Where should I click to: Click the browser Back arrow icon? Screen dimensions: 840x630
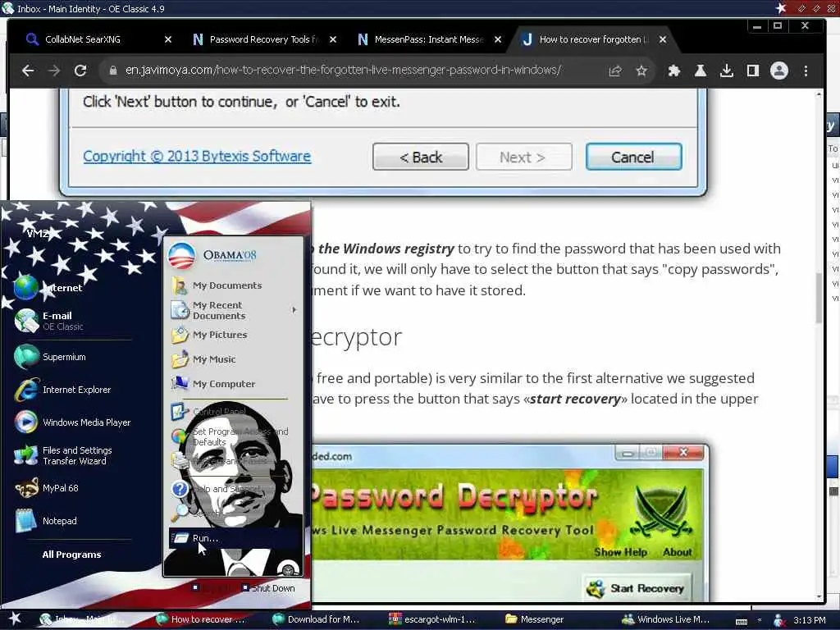pyautogui.click(x=28, y=71)
